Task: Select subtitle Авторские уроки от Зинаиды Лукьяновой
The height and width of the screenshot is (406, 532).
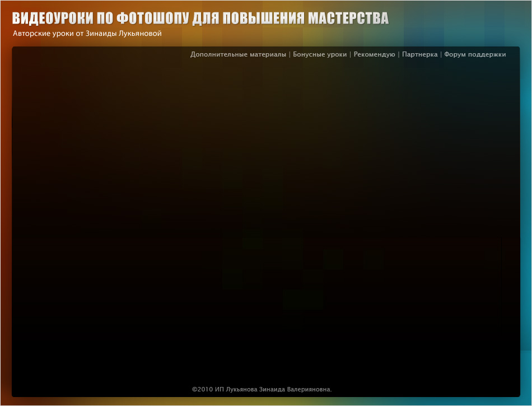Action: pos(87,34)
